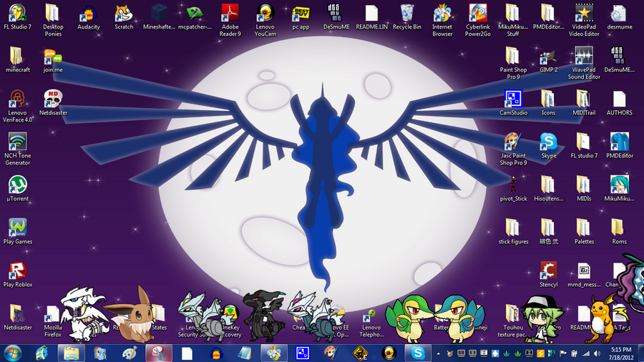Launch the PMDEditor blue shirt icon
The width and height of the screenshot is (644, 362).
620,146
